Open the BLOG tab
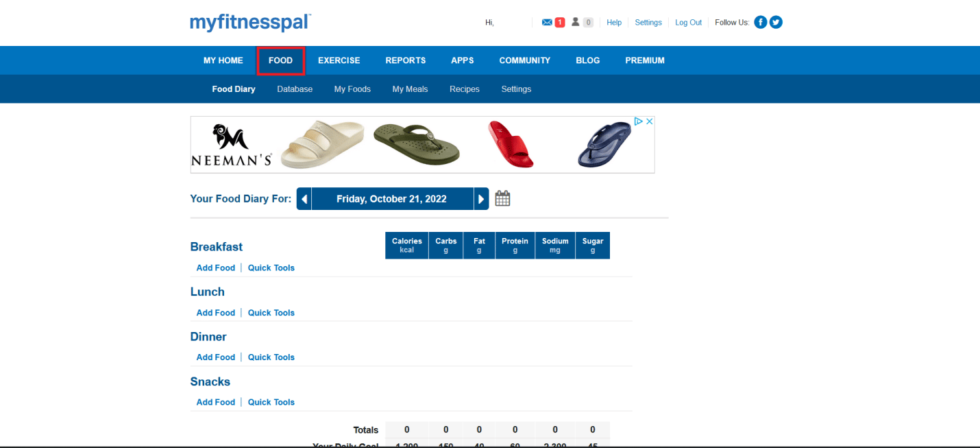Image resolution: width=980 pixels, height=448 pixels. coord(588,60)
